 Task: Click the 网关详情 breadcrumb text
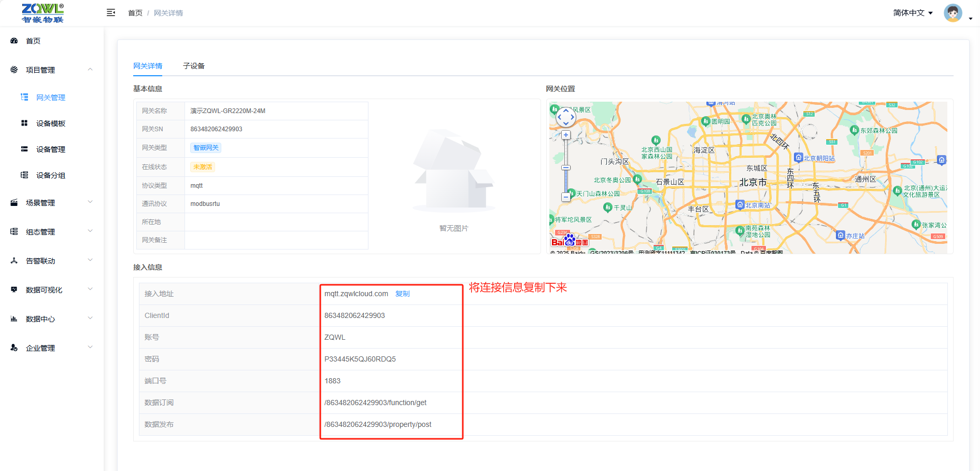(168, 13)
